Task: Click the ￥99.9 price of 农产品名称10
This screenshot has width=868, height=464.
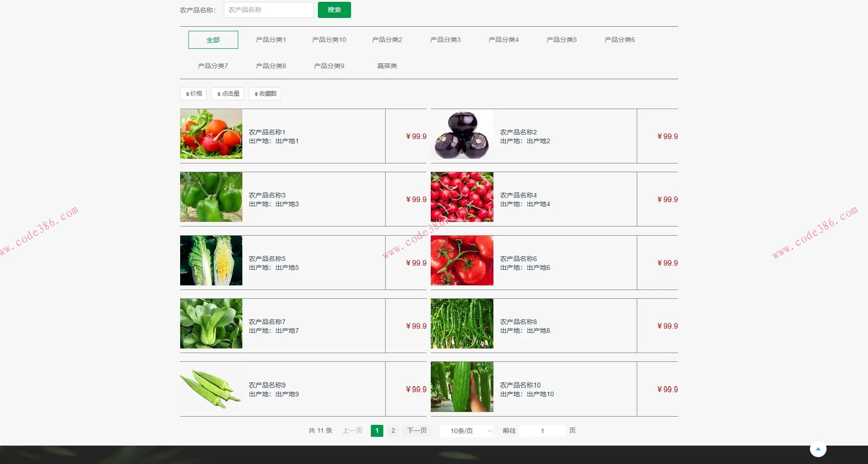Action: (x=668, y=389)
